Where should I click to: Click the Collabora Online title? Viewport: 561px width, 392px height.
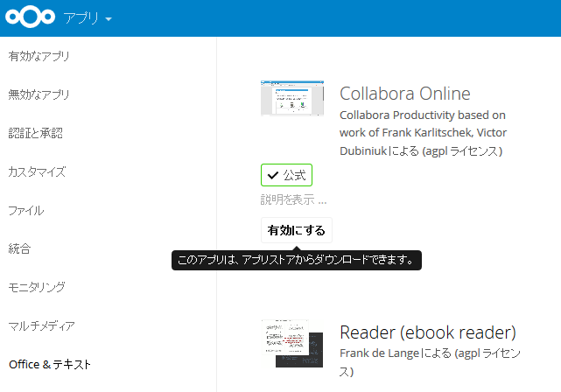(404, 94)
